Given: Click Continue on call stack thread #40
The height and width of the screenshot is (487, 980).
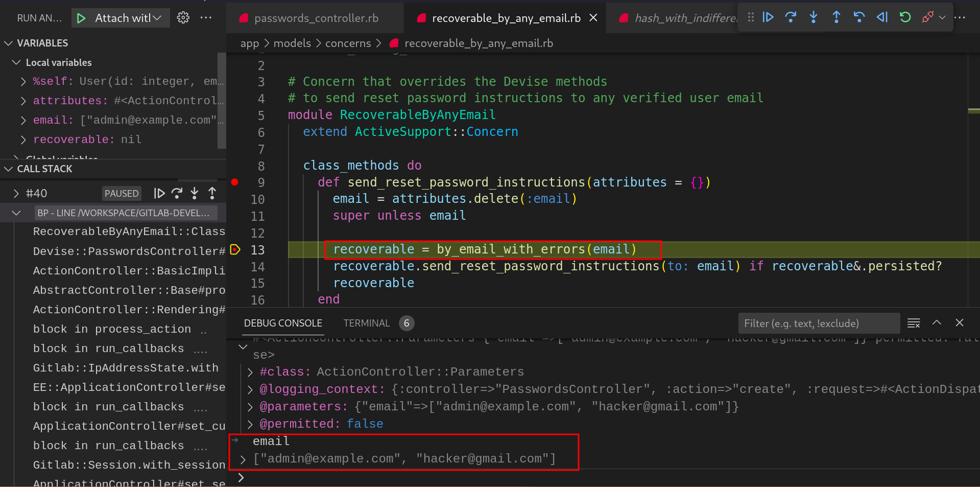Looking at the screenshot, I should (159, 193).
